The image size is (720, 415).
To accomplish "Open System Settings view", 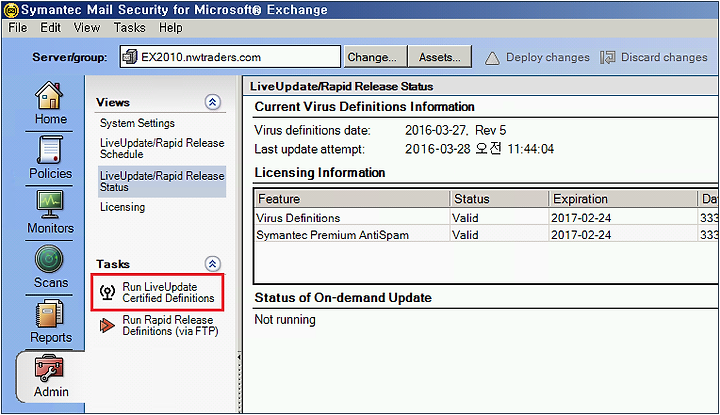I will [137, 123].
